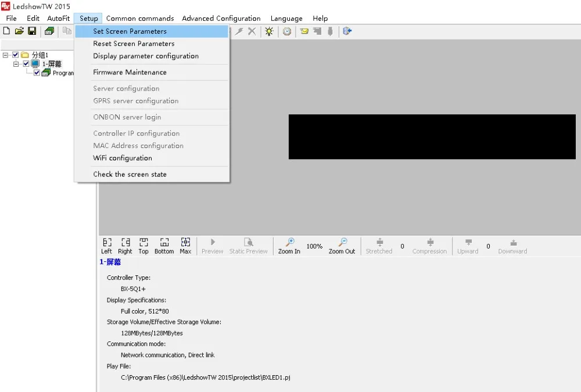Image resolution: width=581 pixels, height=392 pixels.
Task: Click the Stretched button
Action: 379,246
